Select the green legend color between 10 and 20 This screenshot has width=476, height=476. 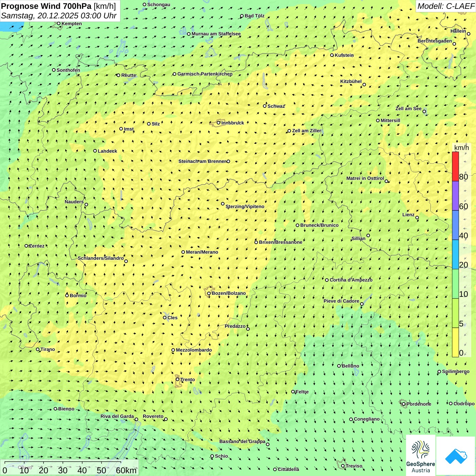pos(455,284)
